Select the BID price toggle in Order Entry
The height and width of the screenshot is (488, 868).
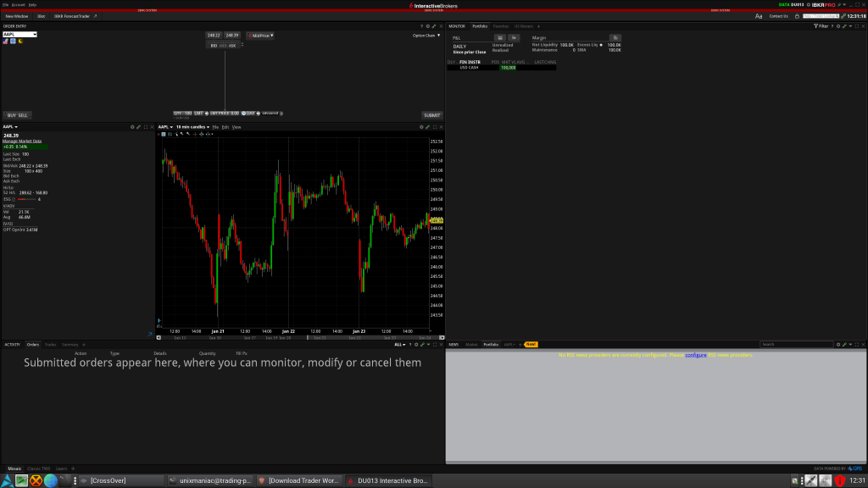click(x=214, y=45)
